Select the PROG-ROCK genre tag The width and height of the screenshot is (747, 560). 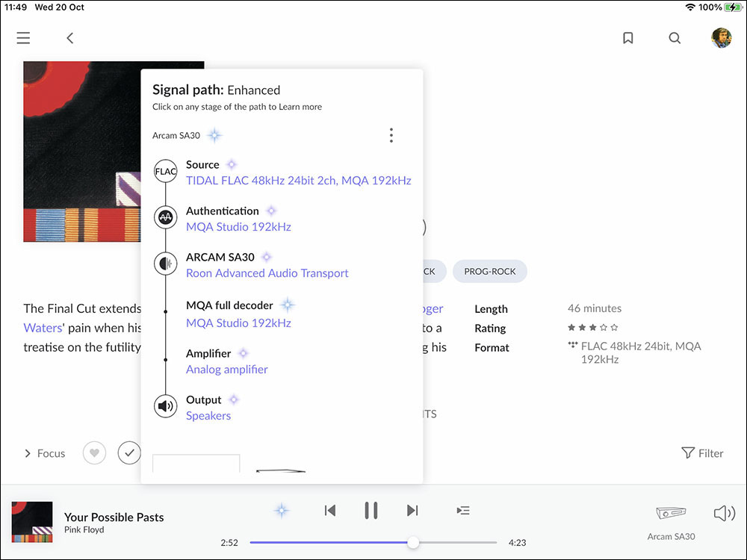pos(489,272)
